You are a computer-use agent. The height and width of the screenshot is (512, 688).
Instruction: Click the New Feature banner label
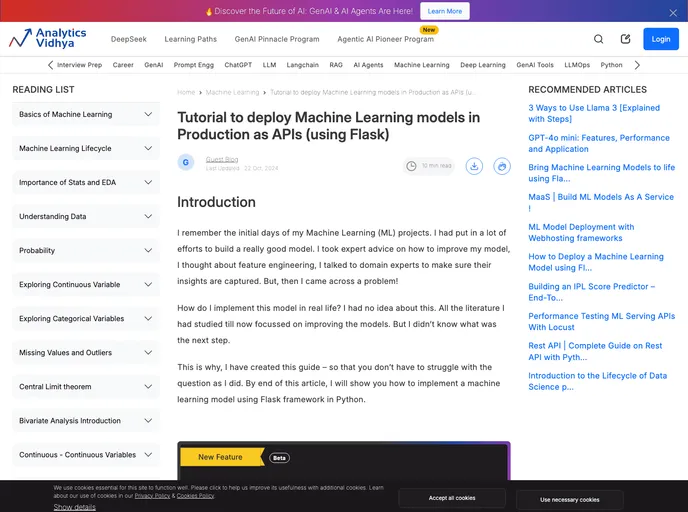[220, 457]
